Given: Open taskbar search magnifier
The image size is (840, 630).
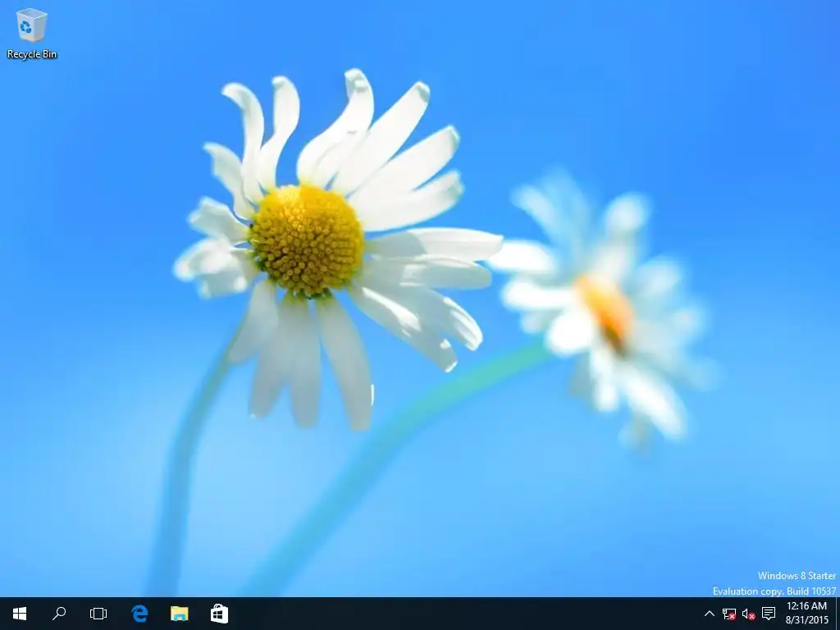Looking at the screenshot, I should (59, 614).
